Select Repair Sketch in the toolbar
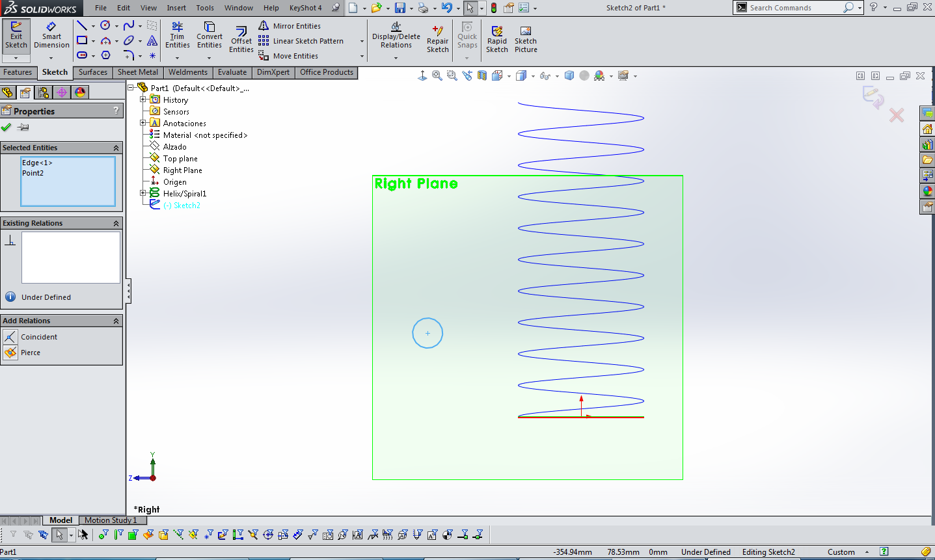The width and height of the screenshot is (935, 560). point(437,36)
